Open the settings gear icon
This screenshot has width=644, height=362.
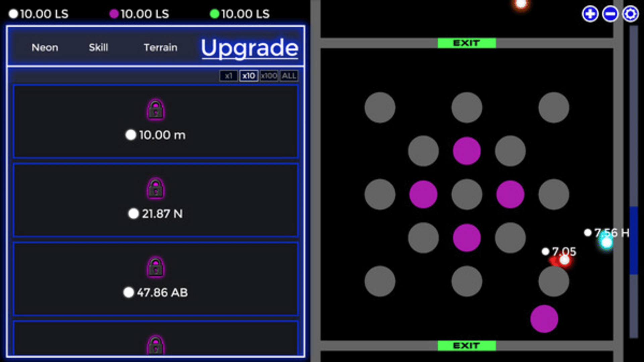pos(630,14)
